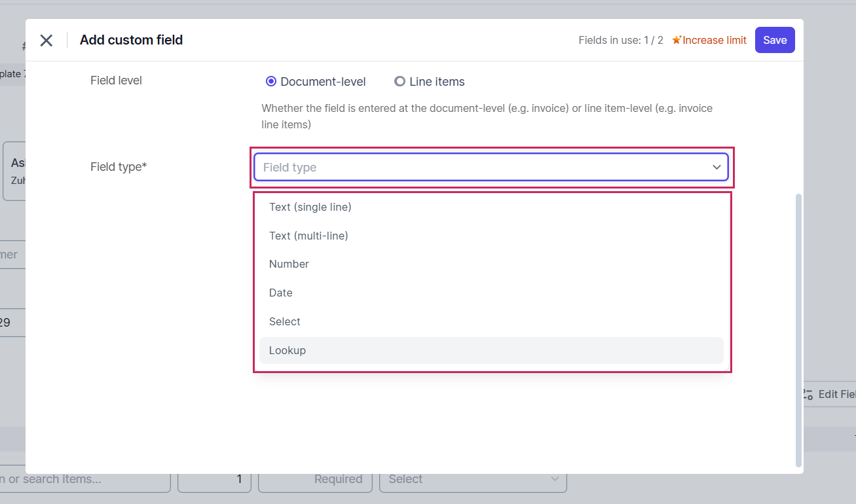Choose Number as the field type
This screenshot has width=856, height=504.
tap(289, 264)
